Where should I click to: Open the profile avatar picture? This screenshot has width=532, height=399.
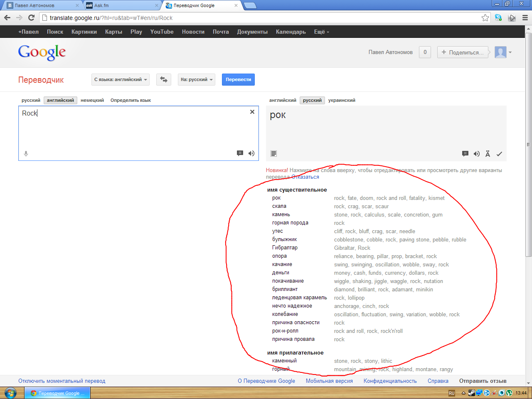500,52
